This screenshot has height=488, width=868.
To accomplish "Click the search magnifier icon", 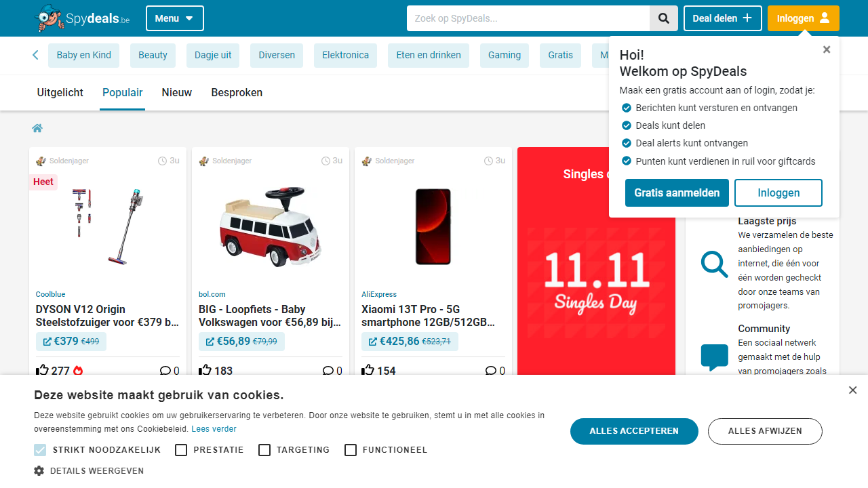I will point(663,18).
